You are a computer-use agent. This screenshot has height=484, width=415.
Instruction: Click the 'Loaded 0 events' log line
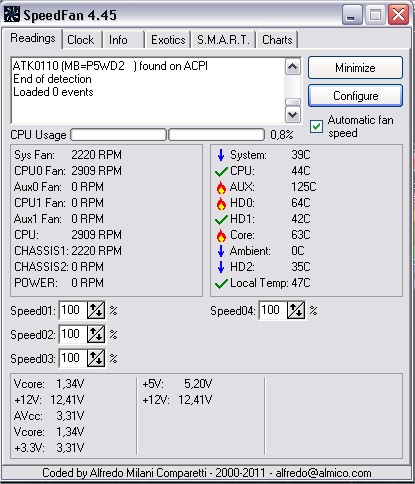point(53,92)
